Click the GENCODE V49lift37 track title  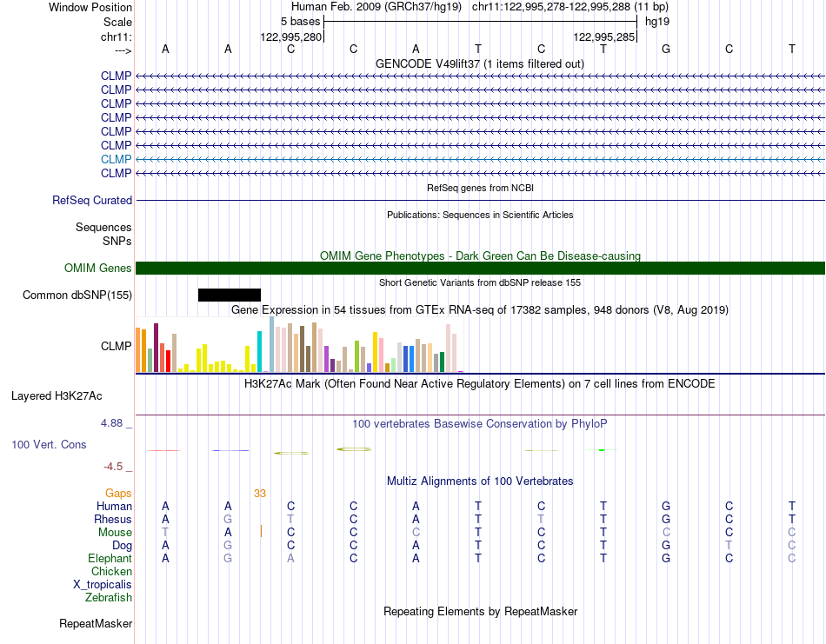tap(480, 63)
